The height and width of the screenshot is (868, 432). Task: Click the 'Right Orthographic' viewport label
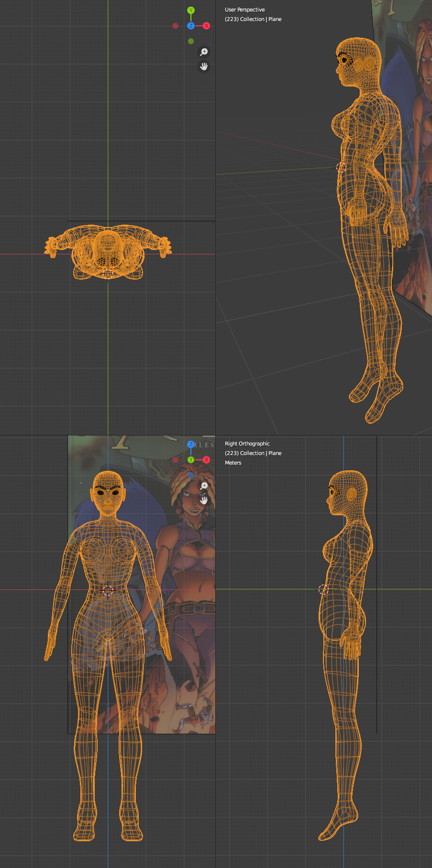tap(247, 444)
